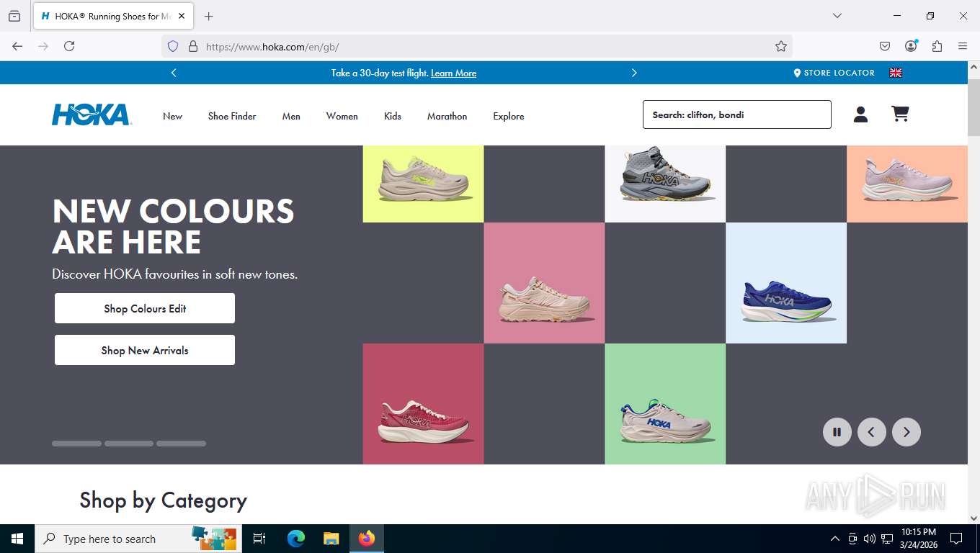Open a new browser tab
This screenshot has height=553, width=980.
[209, 16]
